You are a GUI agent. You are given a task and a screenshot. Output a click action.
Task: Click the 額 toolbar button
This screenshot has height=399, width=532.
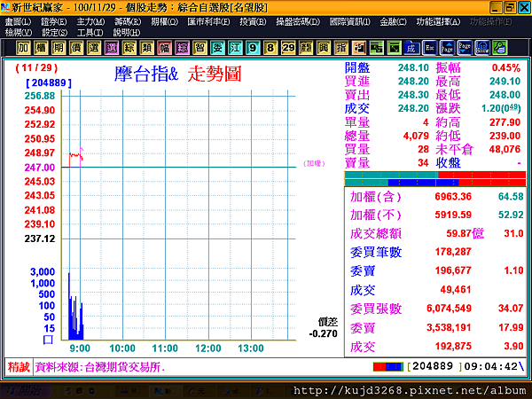[x=306, y=48]
